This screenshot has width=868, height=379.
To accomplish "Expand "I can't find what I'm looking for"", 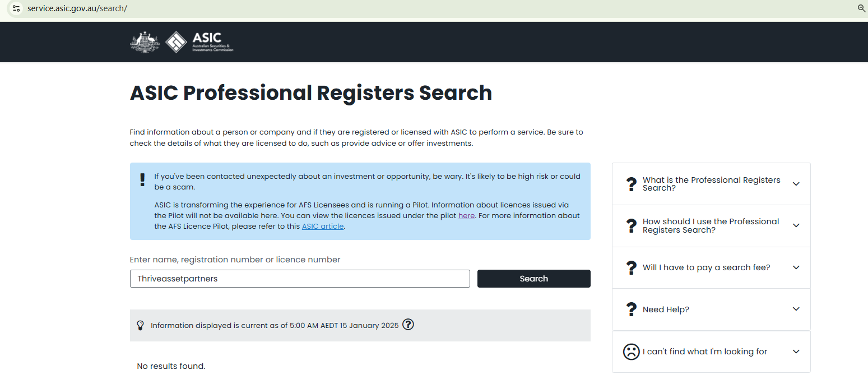I will (796, 352).
